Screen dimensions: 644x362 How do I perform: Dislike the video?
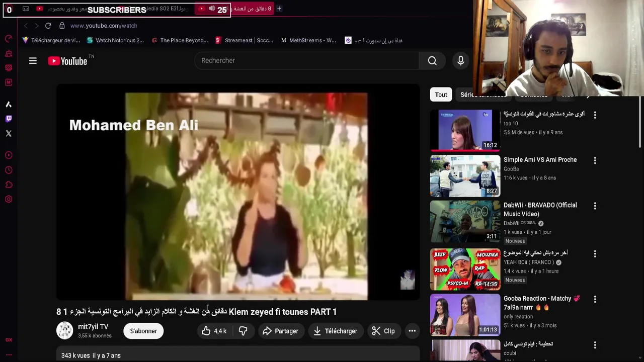click(x=243, y=331)
